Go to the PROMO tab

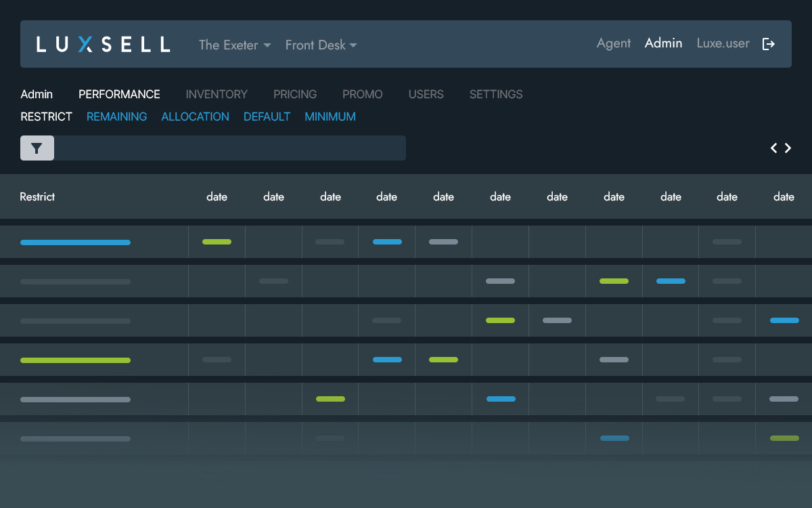coord(362,94)
